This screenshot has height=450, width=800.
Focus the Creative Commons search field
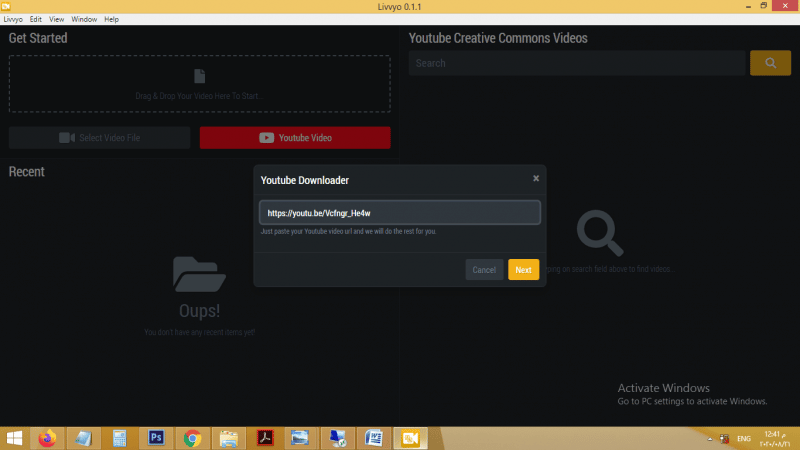[577, 63]
